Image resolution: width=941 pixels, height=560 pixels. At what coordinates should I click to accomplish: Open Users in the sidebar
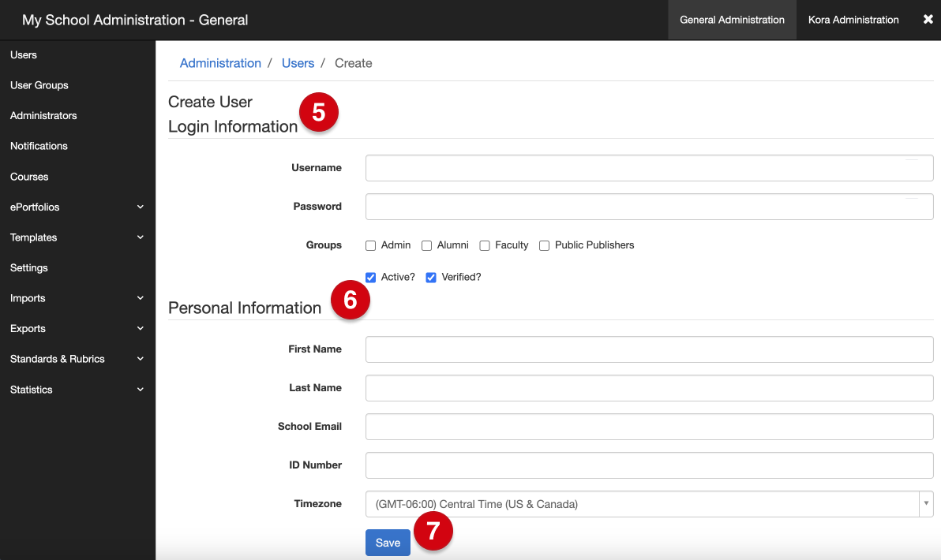pos(24,54)
